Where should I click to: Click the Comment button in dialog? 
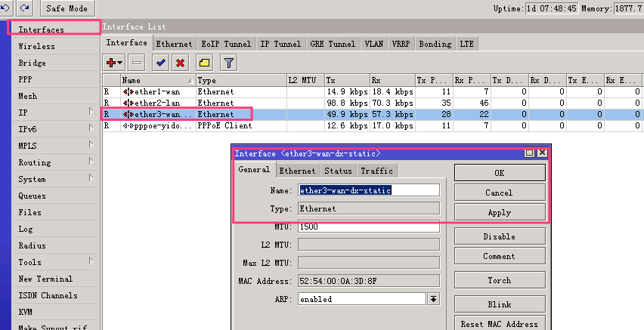(500, 256)
